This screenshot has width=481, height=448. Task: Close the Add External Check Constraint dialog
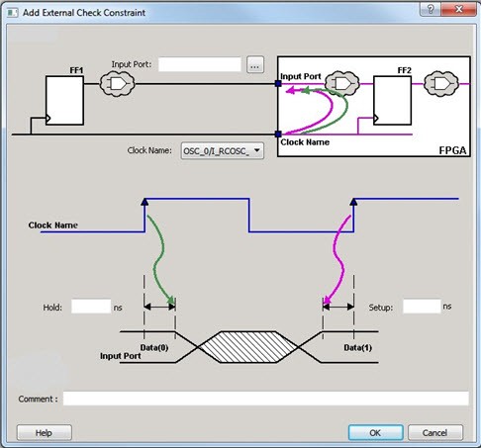[x=458, y=9]
